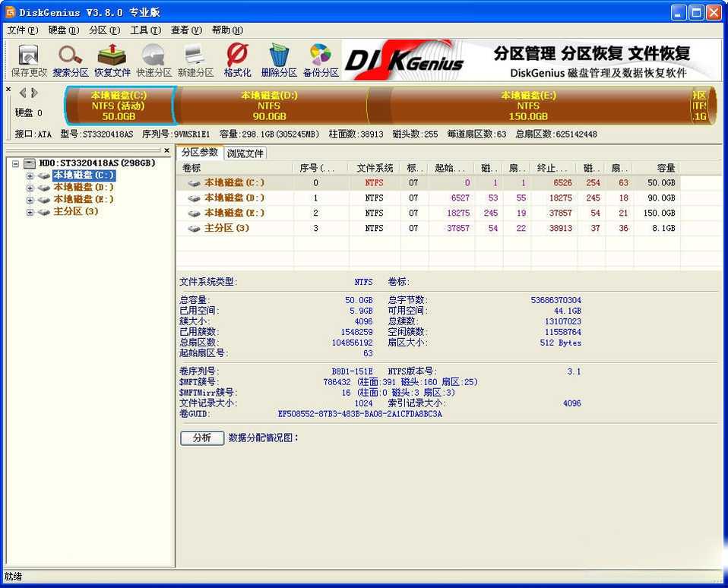Expand the 本地磁盘(E:) tree node
The width and height of the screenshot is (728, 588).
coord(30,200)
